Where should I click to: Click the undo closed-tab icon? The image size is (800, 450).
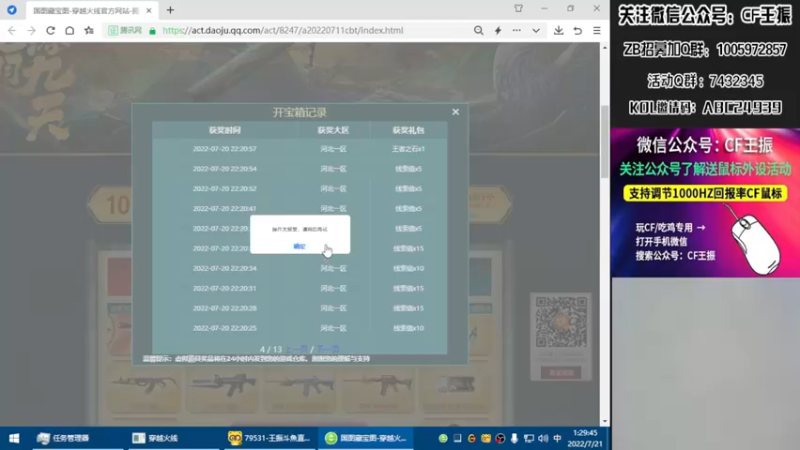(x=578, y=31)
